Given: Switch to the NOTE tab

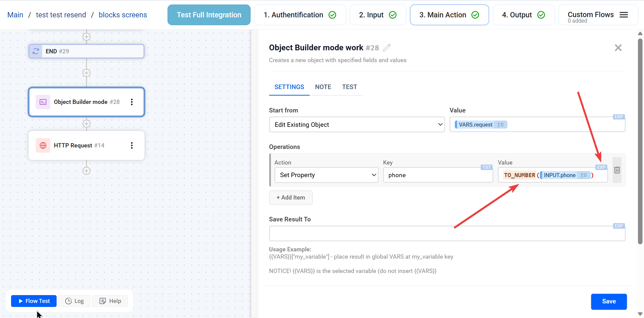Looking at the screenshot, I should coord(323,87).
